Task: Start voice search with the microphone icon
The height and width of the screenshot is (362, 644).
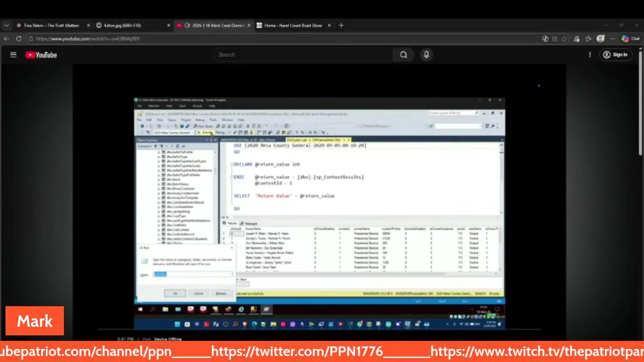Action: [426, 55]
